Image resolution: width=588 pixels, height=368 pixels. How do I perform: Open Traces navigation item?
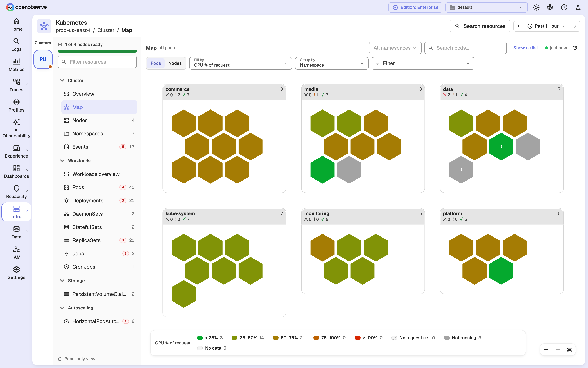(x=16, y=85)
